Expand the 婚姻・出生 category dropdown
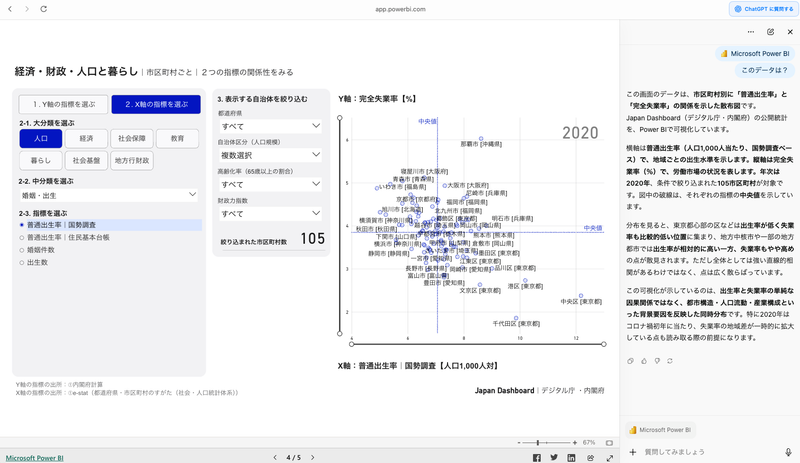The image size is (800, 463). coord(108,195)
